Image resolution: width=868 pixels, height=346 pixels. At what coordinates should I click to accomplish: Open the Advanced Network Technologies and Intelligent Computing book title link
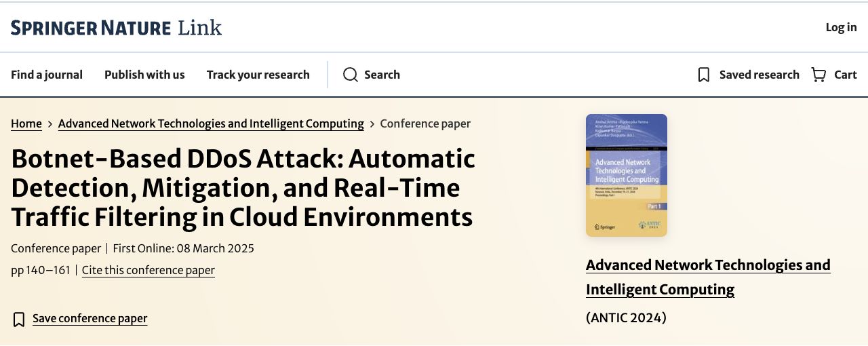click(x=708, y=277)
